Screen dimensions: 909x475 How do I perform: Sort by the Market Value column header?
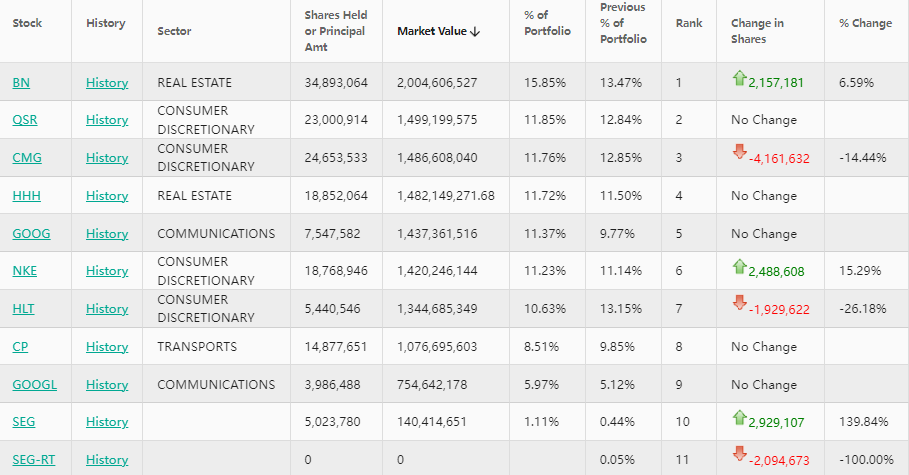(x=438, y=31)
